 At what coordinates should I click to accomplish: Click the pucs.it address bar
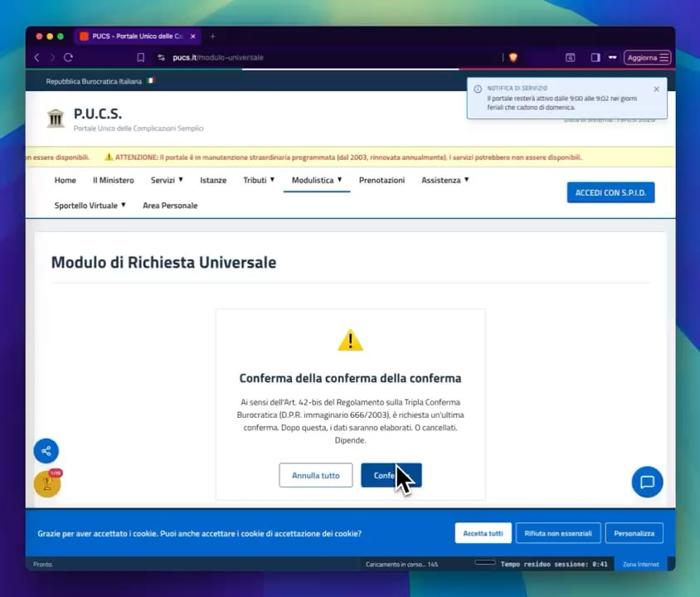click(330, 57)
